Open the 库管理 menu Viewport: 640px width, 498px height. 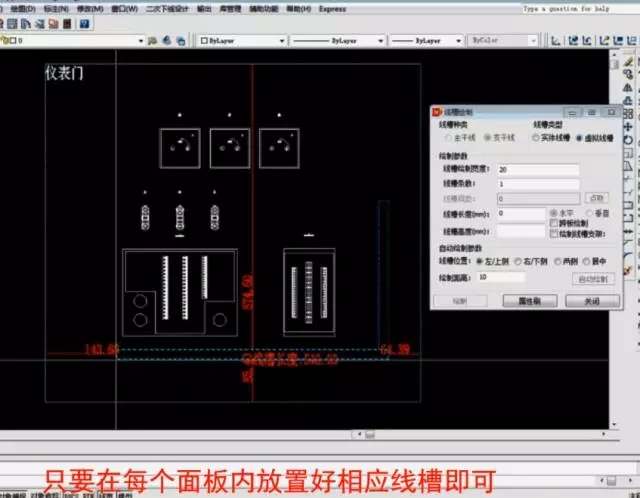pos(231,9)
